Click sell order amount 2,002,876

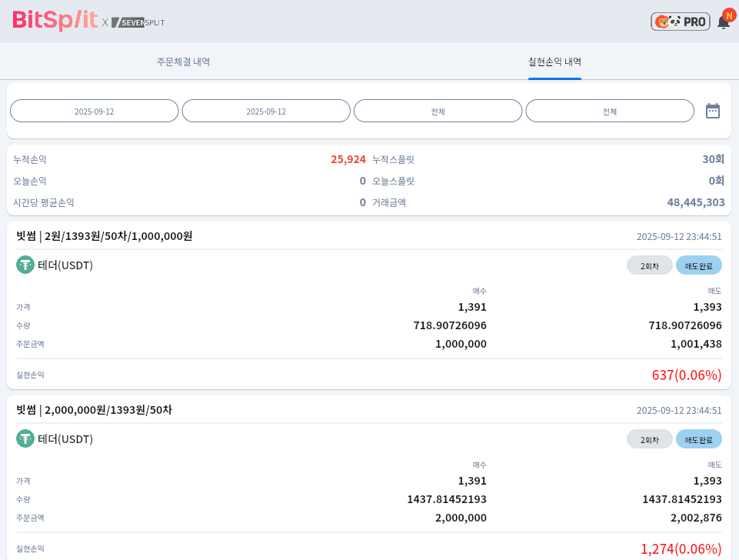coord(696,518)
